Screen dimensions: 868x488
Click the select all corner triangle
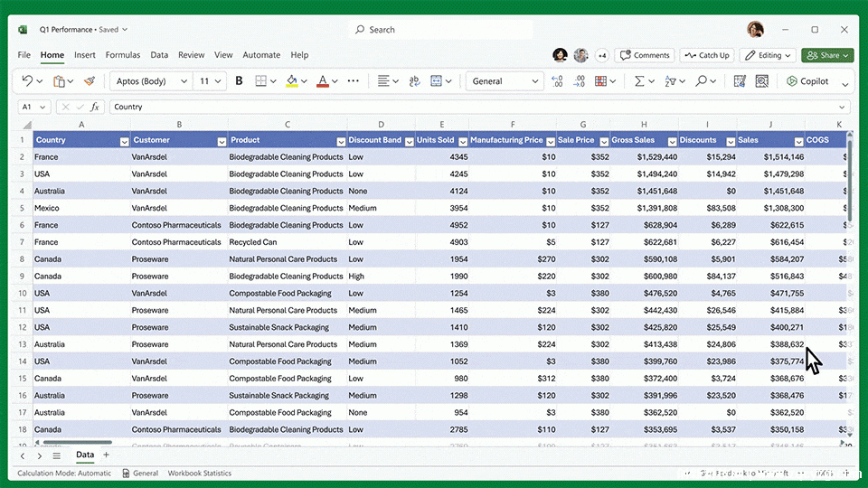click(26, 125)
